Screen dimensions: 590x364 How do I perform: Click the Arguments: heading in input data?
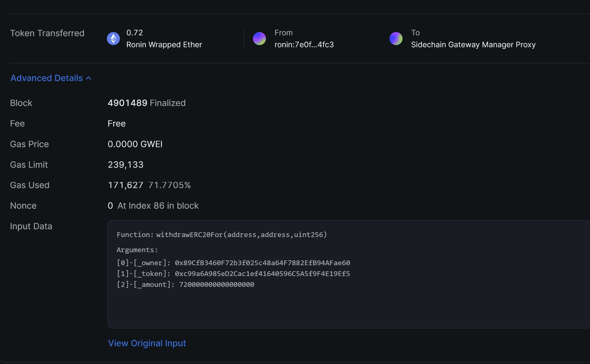point(137,250)
